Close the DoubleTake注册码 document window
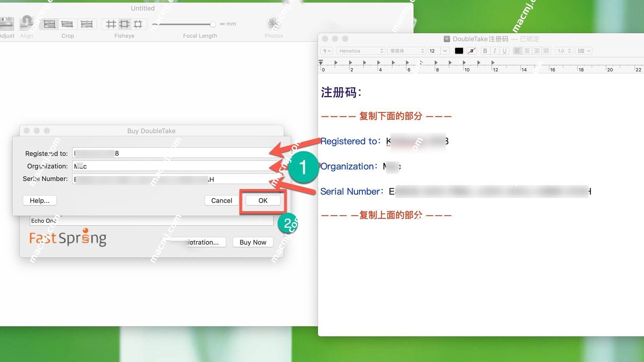644x362 pixels. (325, 39)
